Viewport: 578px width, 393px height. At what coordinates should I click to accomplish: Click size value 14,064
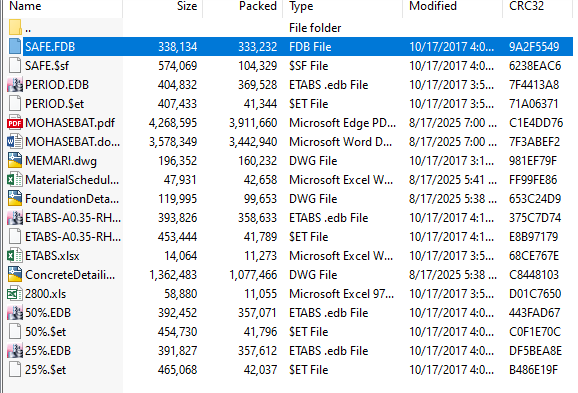click(x=181, y=256)
